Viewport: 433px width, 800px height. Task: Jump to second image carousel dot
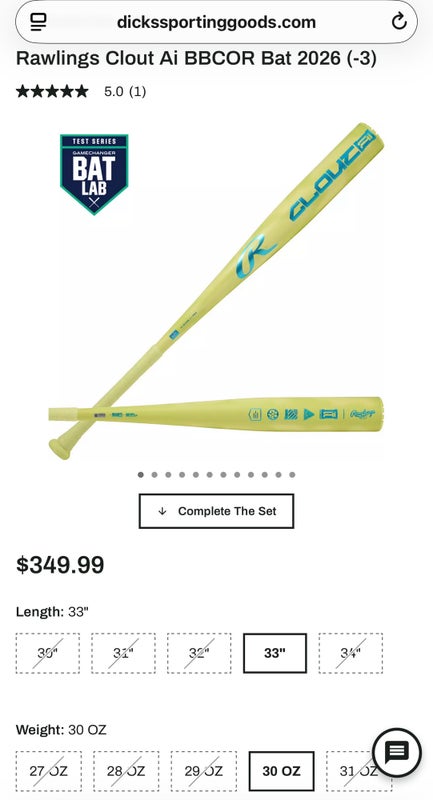pos(155,475)
